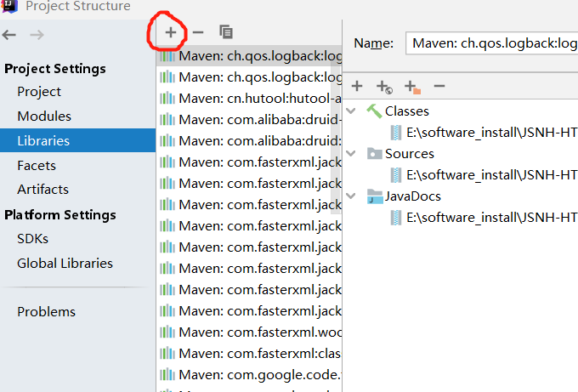Select the jar path under Sources
The image size is (578, 392).
click(x=491, y=175)
